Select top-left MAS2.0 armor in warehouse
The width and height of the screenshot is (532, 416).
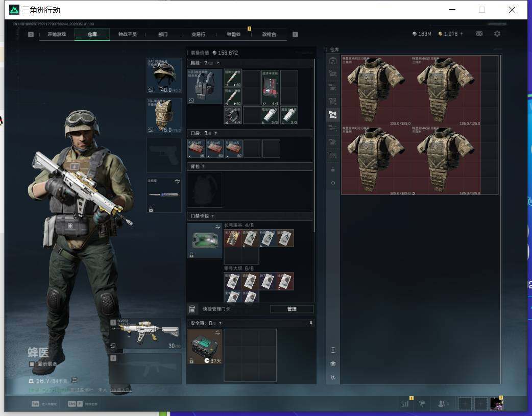point(376,90)
